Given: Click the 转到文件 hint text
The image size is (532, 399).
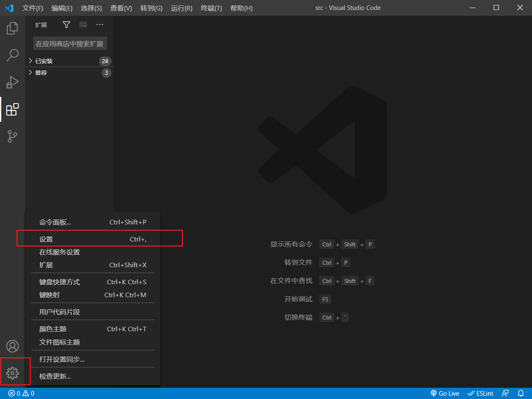Looking at the screenshot, I should point(298,263).
